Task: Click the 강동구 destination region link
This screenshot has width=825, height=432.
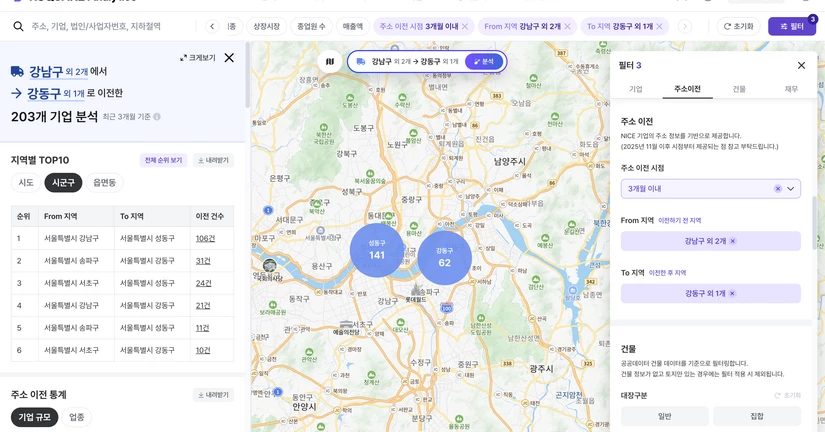Action: click(x=56, y=94)
